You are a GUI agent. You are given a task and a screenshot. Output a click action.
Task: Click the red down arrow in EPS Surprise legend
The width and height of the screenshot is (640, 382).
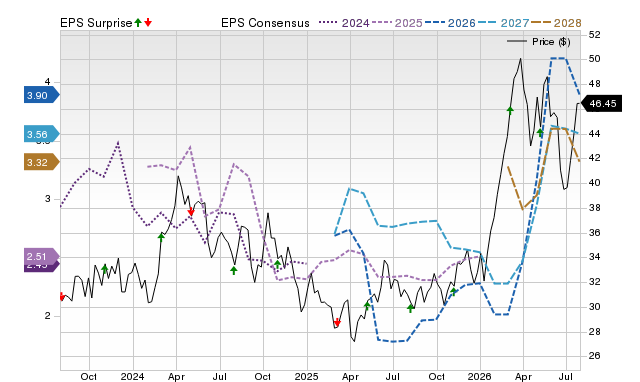pos(148,22)
